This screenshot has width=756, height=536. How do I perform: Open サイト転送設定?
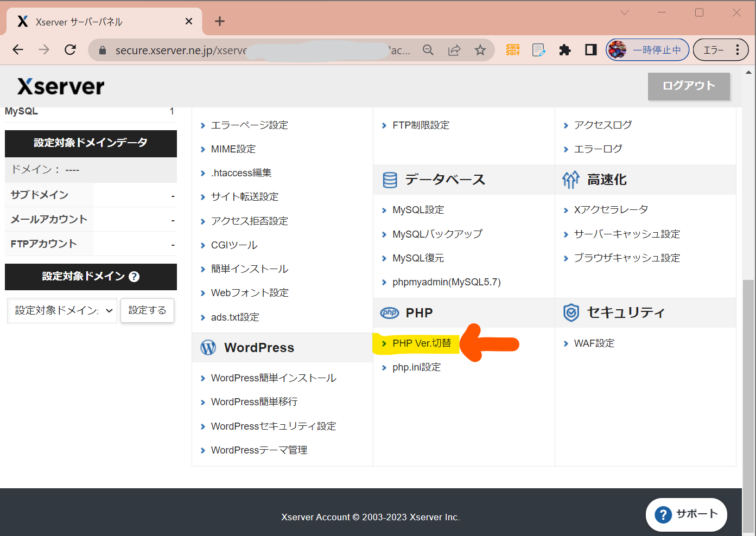pos(244,197)
